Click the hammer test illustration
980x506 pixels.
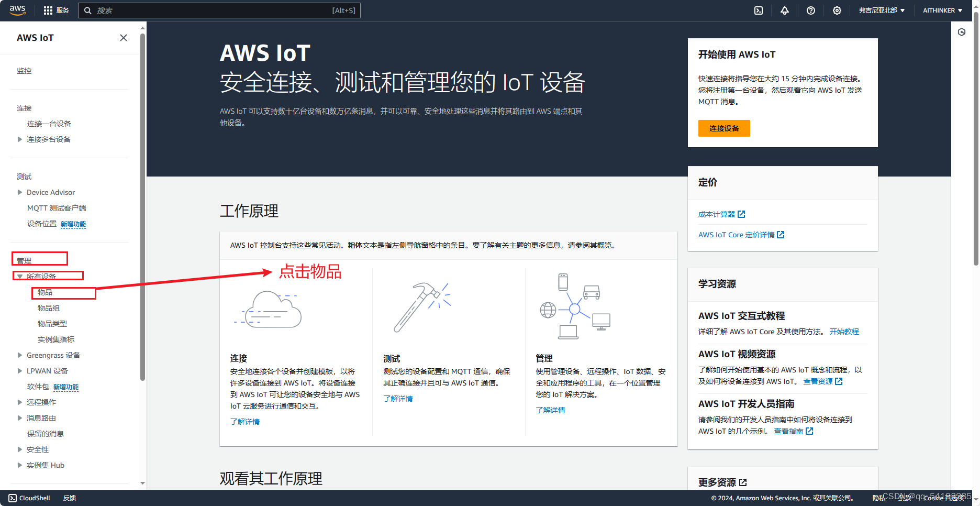pos(422,307)
